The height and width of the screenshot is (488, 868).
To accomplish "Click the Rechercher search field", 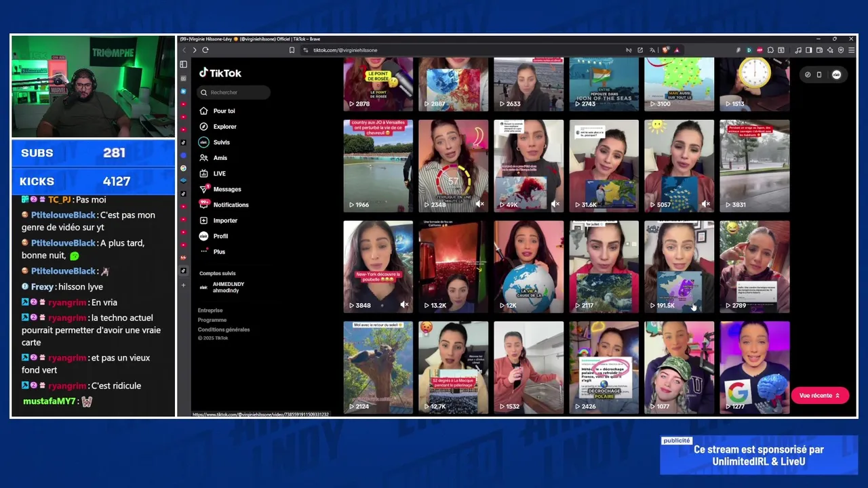I will (234, 92).
